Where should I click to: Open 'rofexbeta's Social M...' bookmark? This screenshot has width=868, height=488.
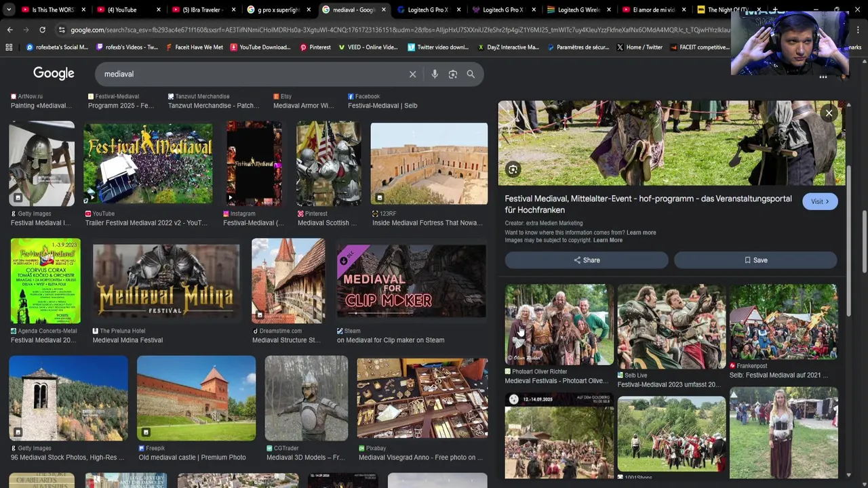coord(58,47)
